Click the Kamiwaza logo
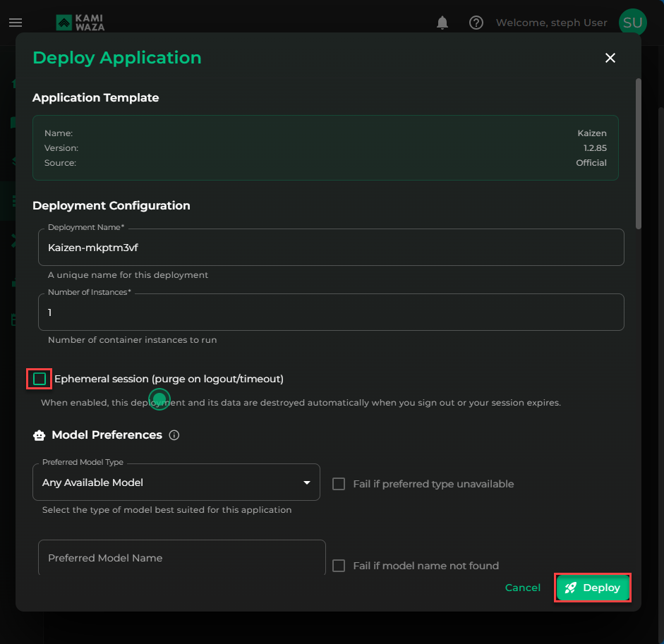The width and height of the screenshot is (664, 644). coord(80,23)
